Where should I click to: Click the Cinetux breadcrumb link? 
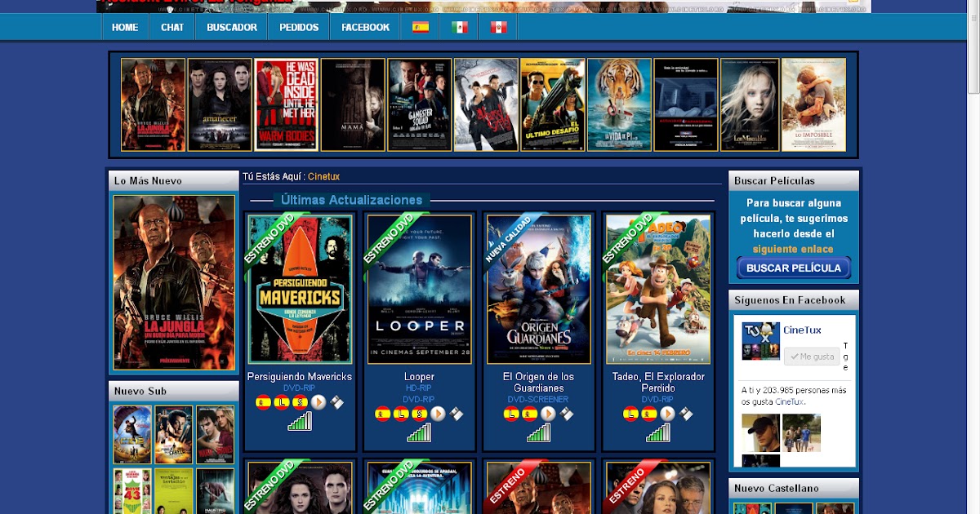click(x=323, y=176)
